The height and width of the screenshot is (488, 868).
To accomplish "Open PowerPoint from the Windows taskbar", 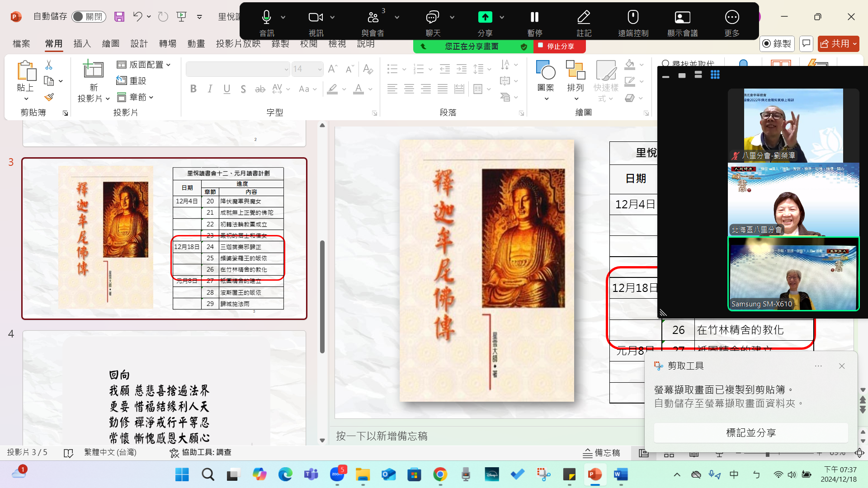I will [595, 474].
